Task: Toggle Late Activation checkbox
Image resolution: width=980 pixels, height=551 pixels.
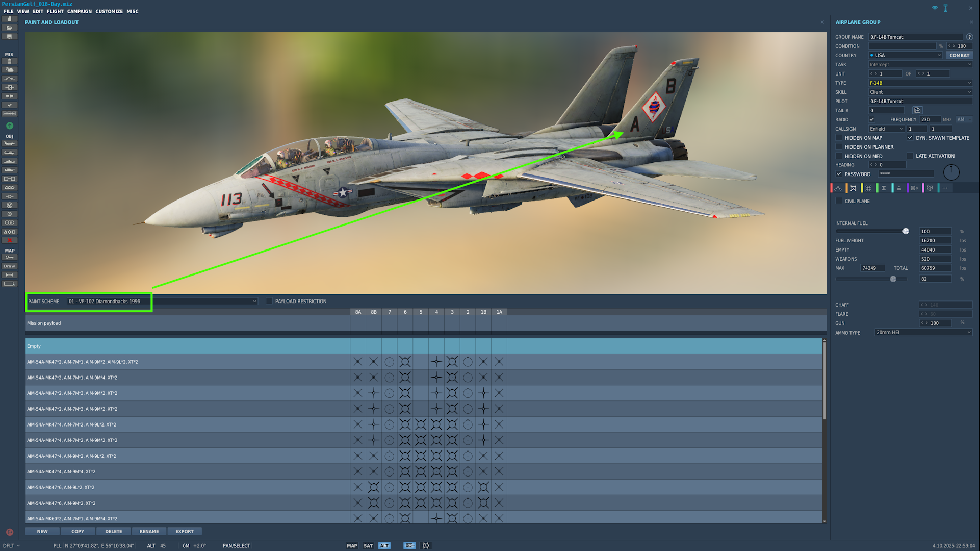Action: coord(910,156)
